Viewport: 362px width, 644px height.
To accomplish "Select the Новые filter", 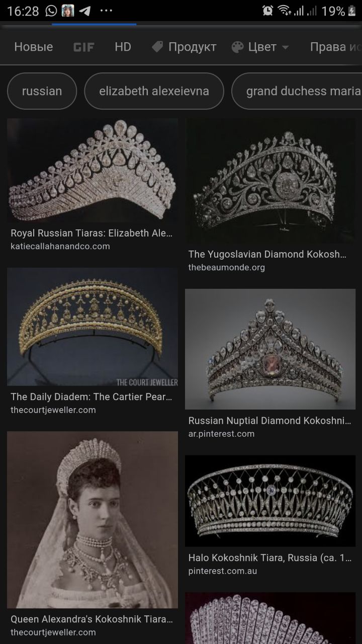I will click(33, 47).
